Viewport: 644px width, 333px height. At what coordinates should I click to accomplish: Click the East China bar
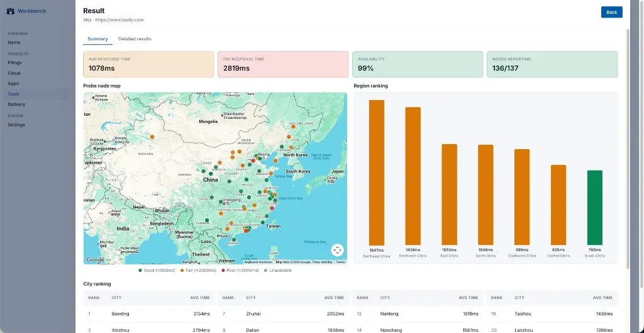click(449, 195)
